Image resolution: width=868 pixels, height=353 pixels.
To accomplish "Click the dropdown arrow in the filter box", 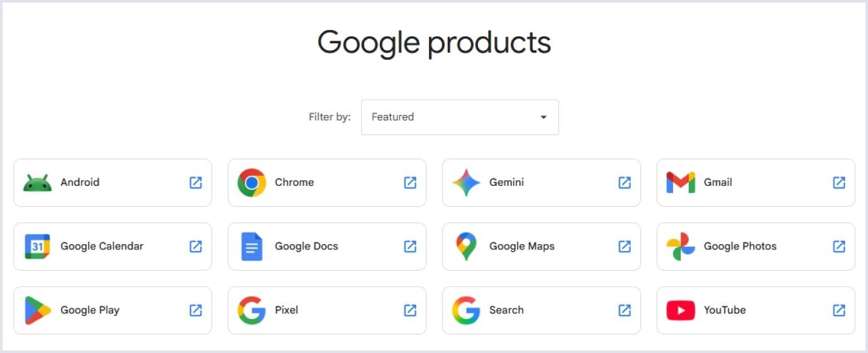I will click(x=543, y=117).
